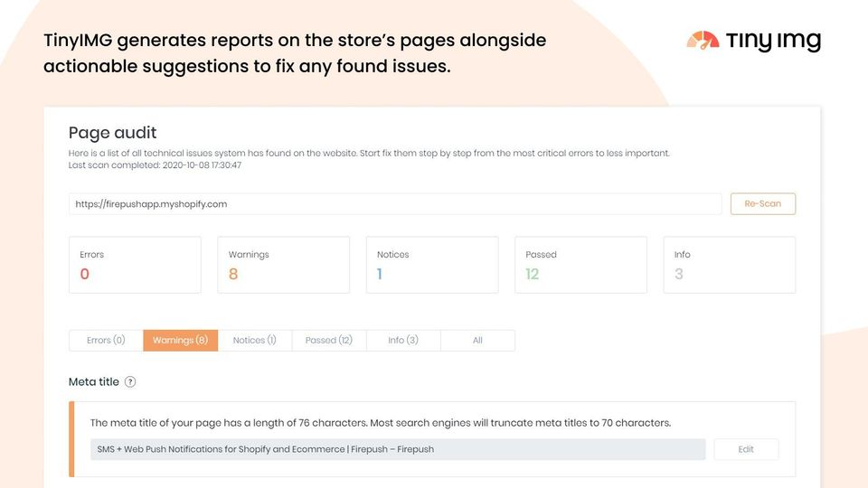Switch to the Errors (0) tab

(106, 341)
